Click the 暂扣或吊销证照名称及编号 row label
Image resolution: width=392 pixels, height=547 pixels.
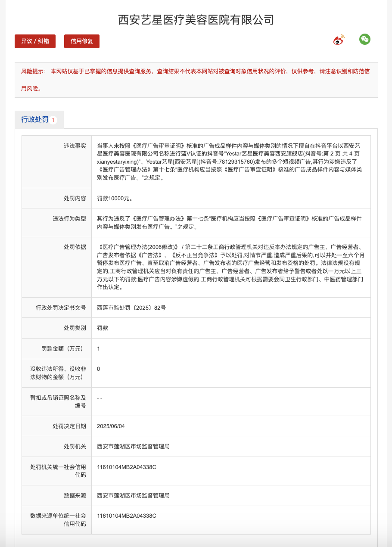58,402
